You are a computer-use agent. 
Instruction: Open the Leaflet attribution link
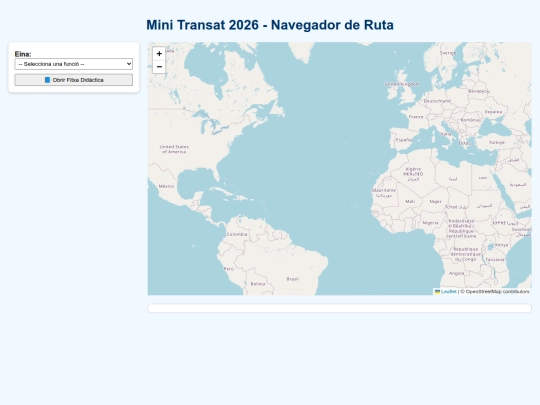click(x=448, y=292)
